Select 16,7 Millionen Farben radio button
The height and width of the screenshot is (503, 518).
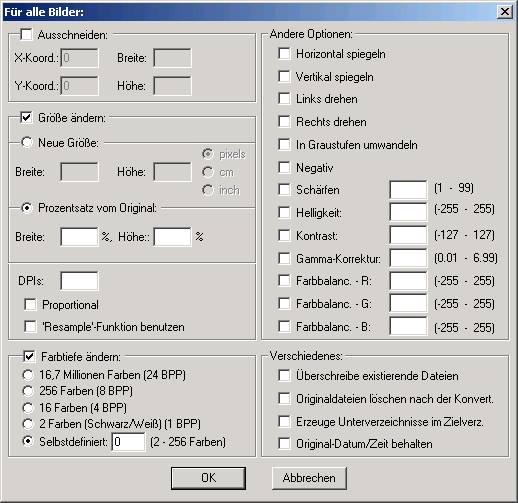[x=28, y=375]
